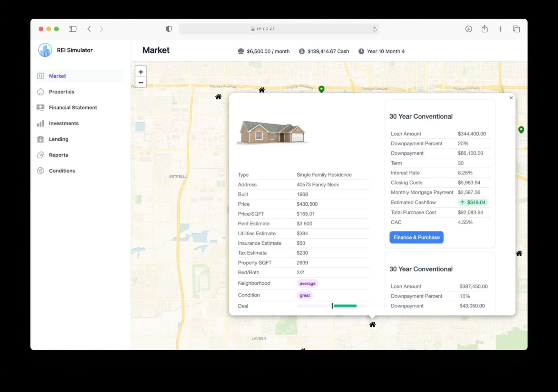Click the reico.ai address bar
The height and width of the screenshot is (392, 558).
(x=265, y=29)
